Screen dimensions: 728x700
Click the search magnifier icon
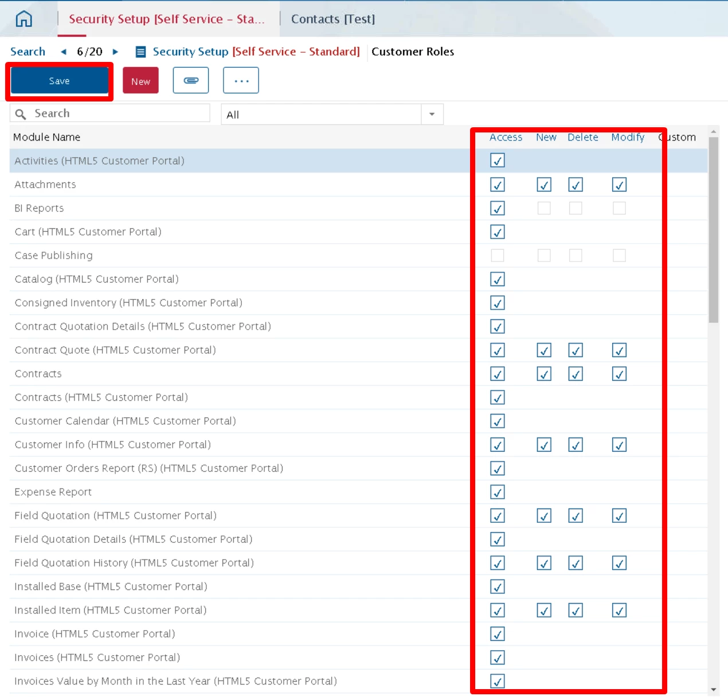click(x=21, y=114)
